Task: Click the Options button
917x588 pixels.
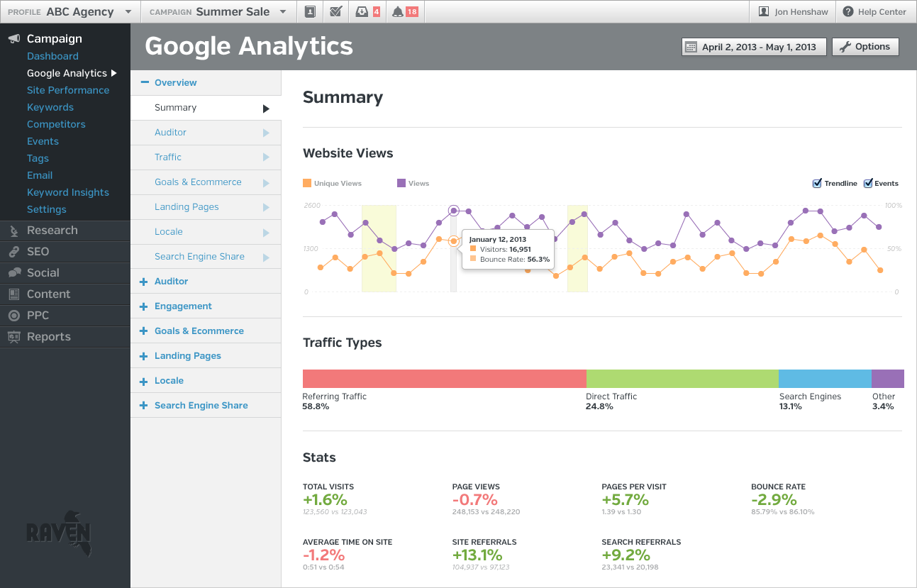Action: point(865,47)
